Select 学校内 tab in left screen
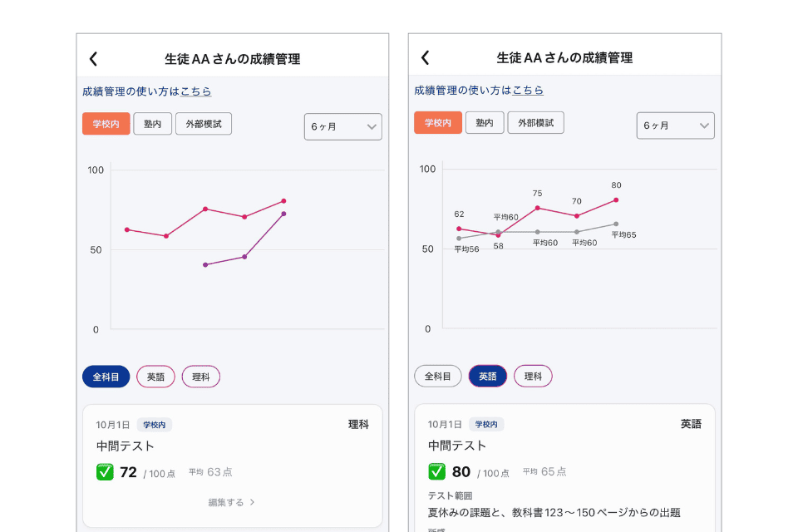The image size is (798, 532). (x=106, y=124)
